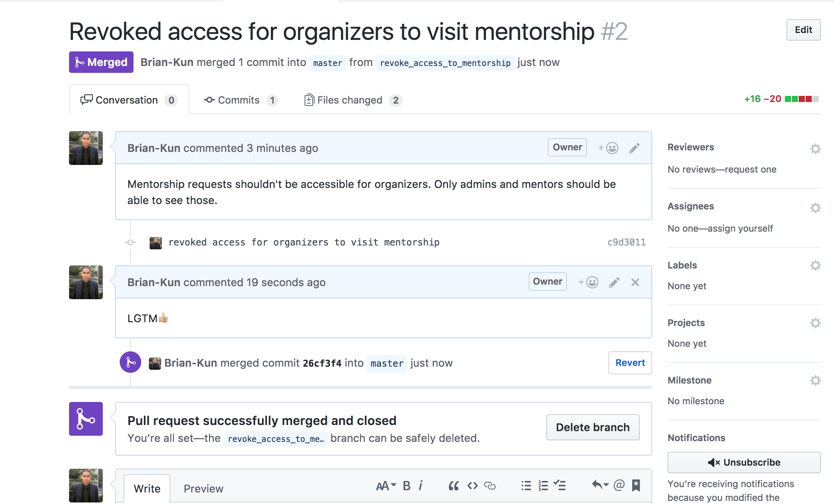
Task: Edit the LGTM comment with pencil icon
Action: (x=614, y=283)
